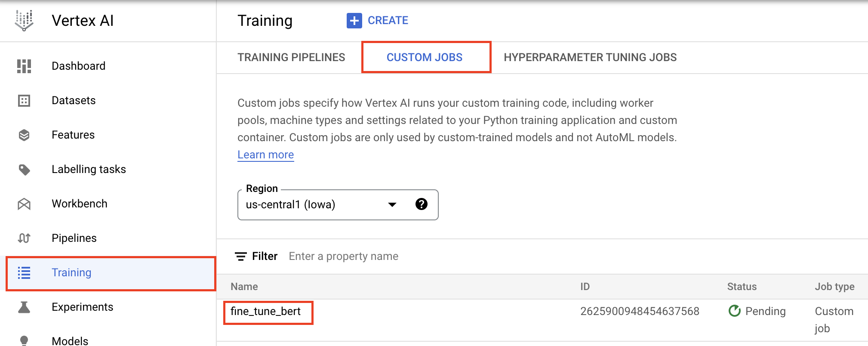Expand the Region dropdown arrow

click(392, 205)
